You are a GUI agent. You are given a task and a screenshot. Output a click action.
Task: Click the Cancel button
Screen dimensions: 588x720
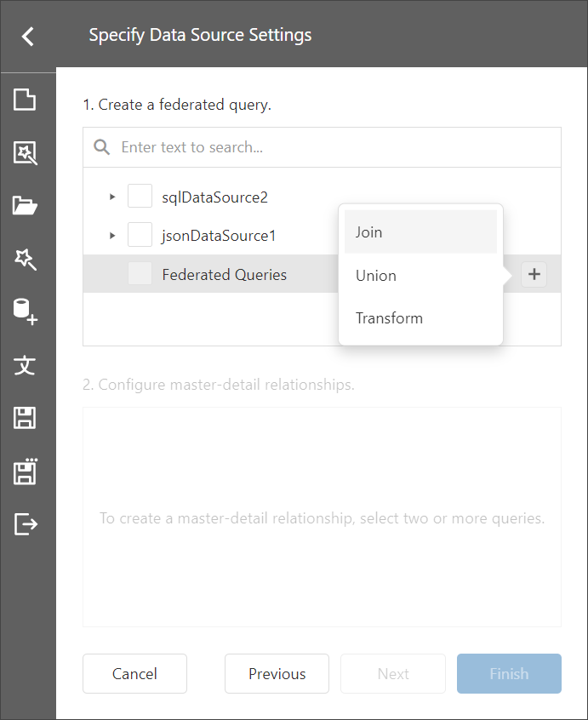(x=134, y=673)
